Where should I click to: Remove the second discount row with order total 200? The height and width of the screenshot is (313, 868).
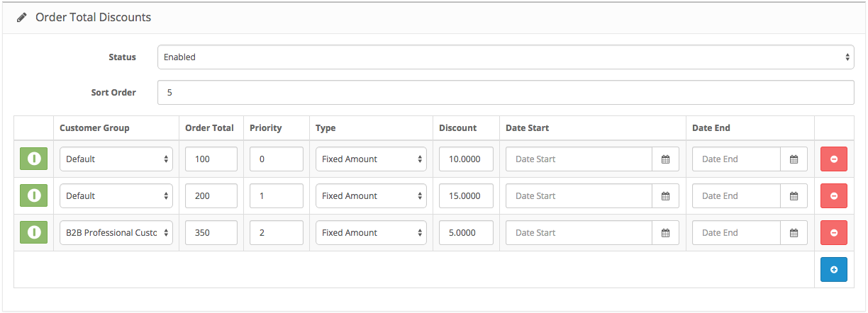point(833,196)
